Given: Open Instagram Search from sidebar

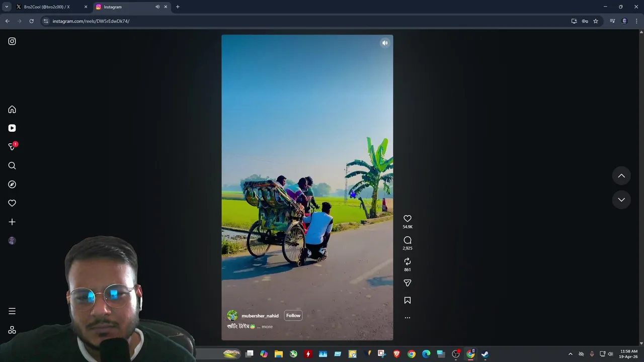Looking at the screenshot, I should (x=12, y=166).
